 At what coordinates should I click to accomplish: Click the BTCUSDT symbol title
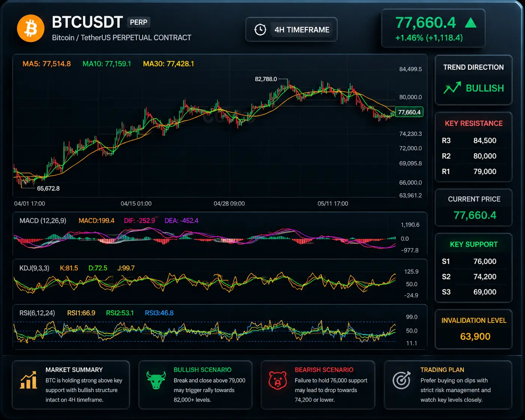click(x=87, y=22)
